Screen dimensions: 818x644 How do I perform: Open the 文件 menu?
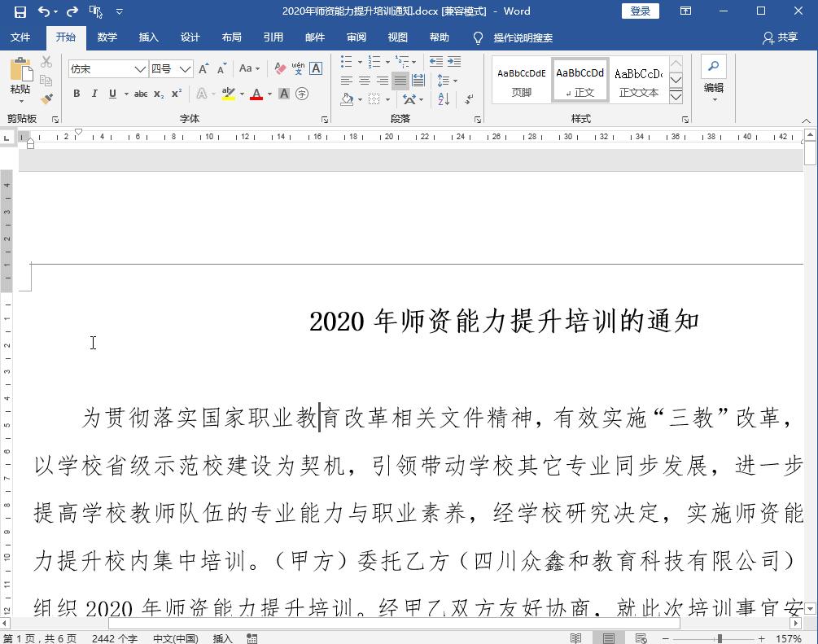pos(21,37)
